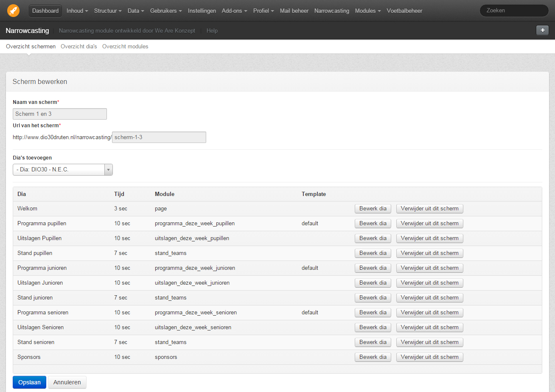Screen dimensions: 555x392
Task: Go to the Dashboard
Action: [x=45, y=11]
